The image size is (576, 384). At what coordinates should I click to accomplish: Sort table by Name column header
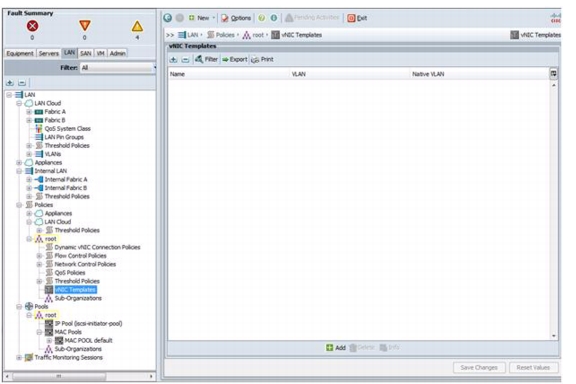coord(229,74)
